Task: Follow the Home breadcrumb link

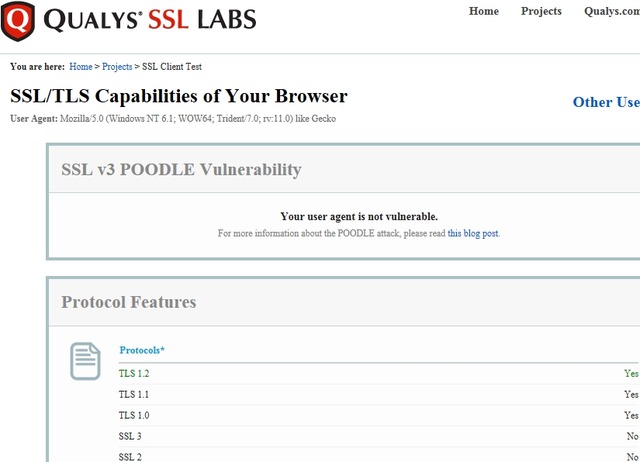Action: coord(81,67)
